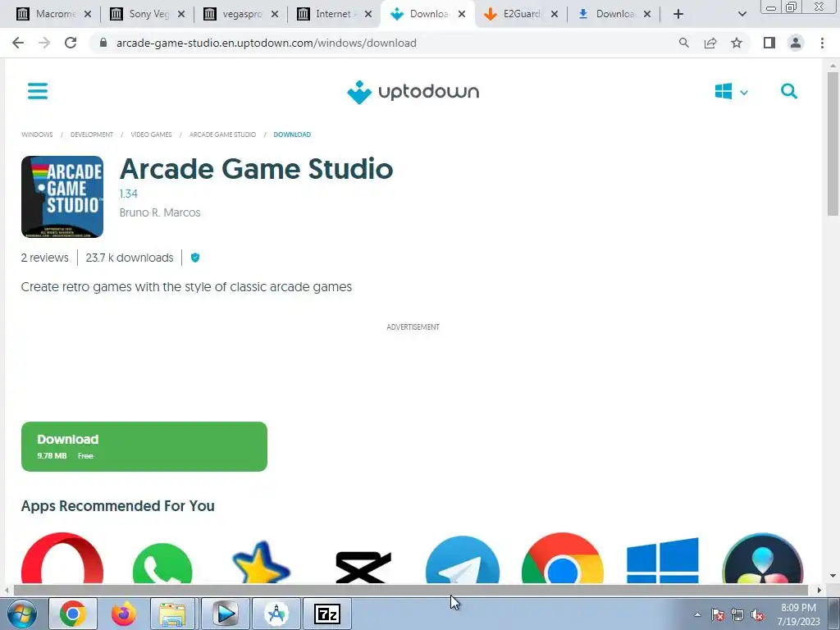Open the Arcade Game Studio breadcrumb link
Image resolution: width=840 pixels, height=630 pixels.
click(x=222, y=135)
